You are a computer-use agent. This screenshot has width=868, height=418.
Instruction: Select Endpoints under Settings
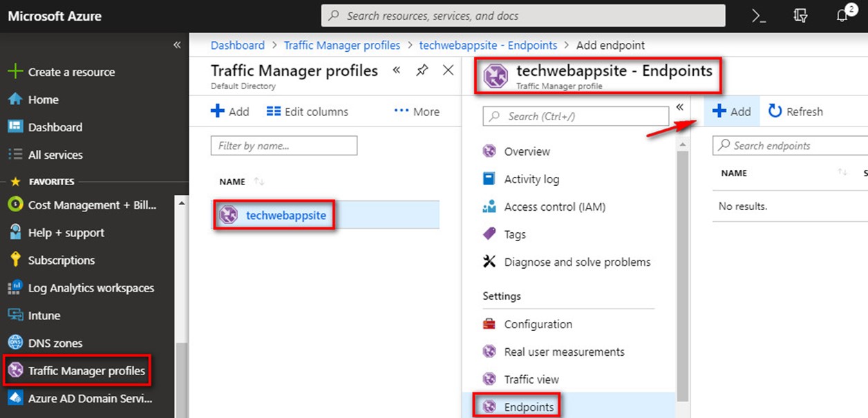529,407
